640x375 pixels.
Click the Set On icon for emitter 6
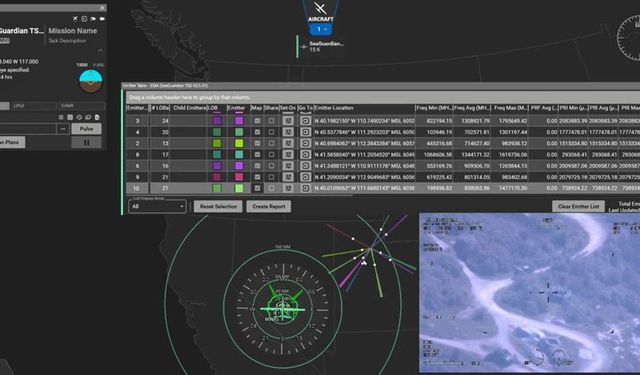(288, 166)
